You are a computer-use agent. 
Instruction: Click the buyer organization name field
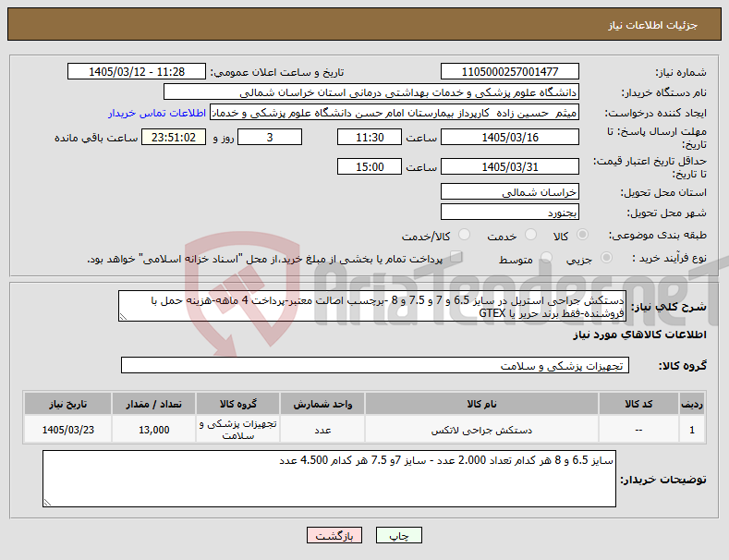(371, 92)
